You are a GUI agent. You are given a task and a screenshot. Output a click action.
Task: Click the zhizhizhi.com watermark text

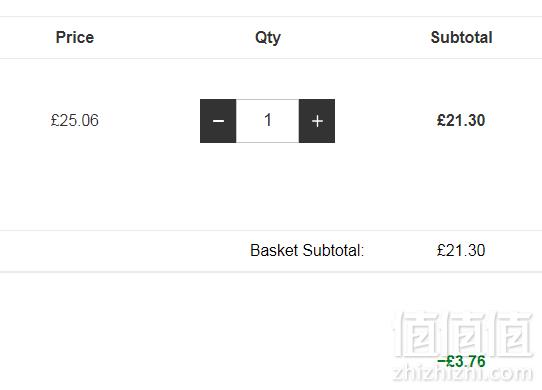click(463, 374)
